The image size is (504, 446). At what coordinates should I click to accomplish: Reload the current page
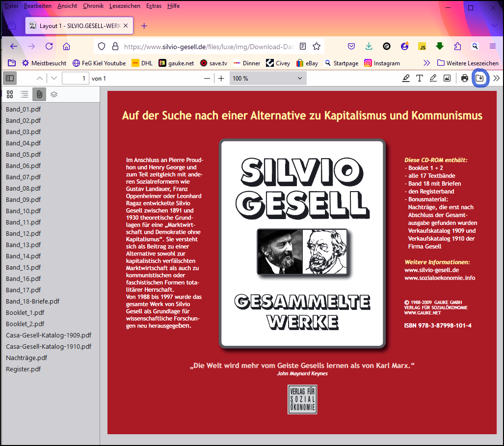click(x=49, y=46)
